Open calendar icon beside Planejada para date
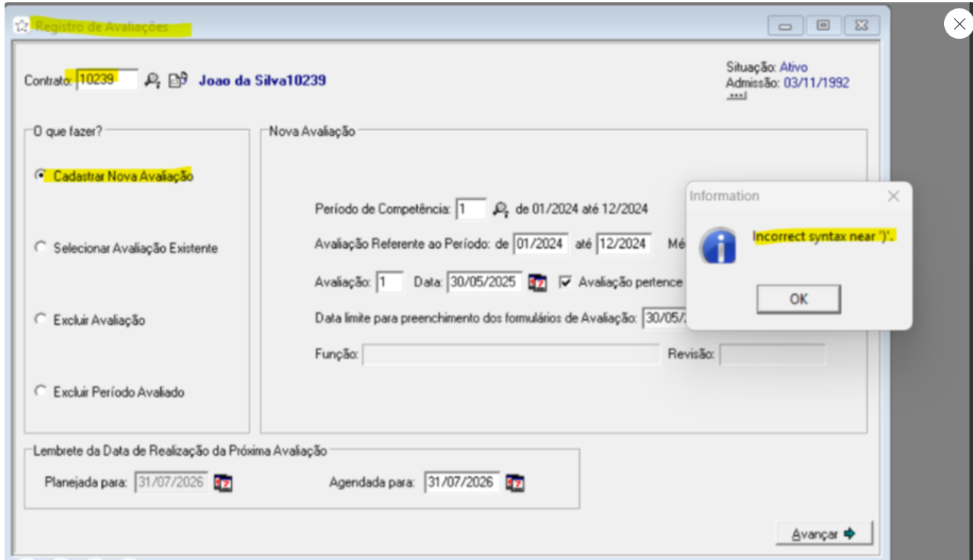Screen dimensions: 973x560 point(223,482)
